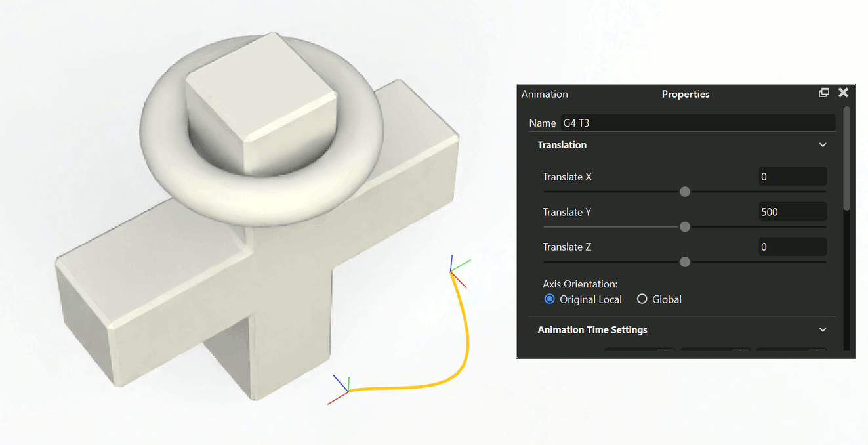Expand the Animation Time Settings section
The width and height of the screenshot is (868, 445).
click(x=823, y=329)
